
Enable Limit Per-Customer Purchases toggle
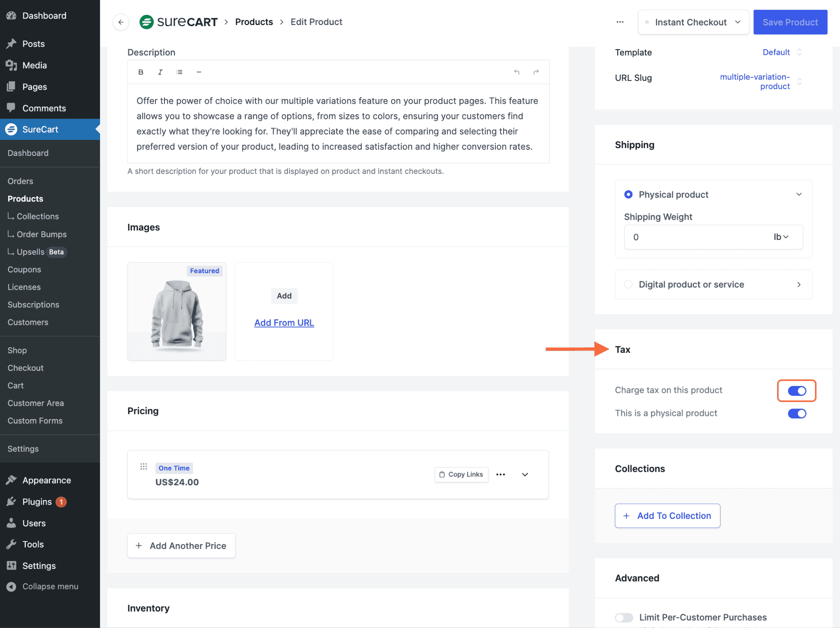[624, 618]
